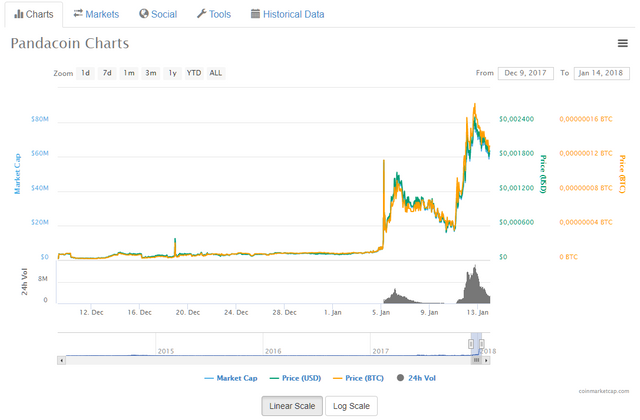Toggle the 24h Vol series in legend
This screenshot has width=640, height=420.
[416, 378]
